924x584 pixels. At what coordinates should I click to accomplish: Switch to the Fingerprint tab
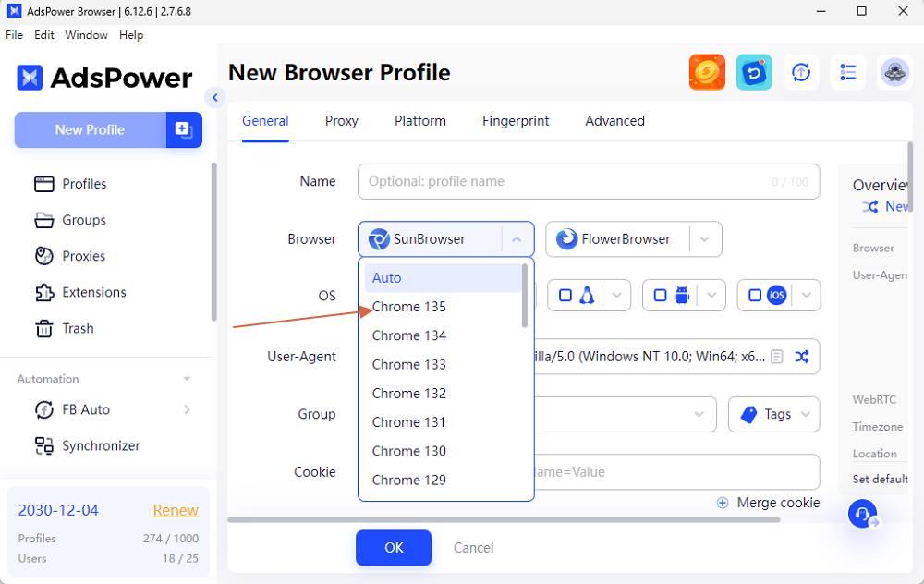point(516,121)
